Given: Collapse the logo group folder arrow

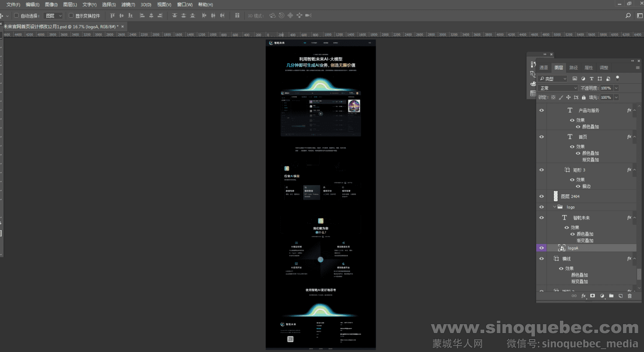Looking at the screenshot, I should point(554,207).
